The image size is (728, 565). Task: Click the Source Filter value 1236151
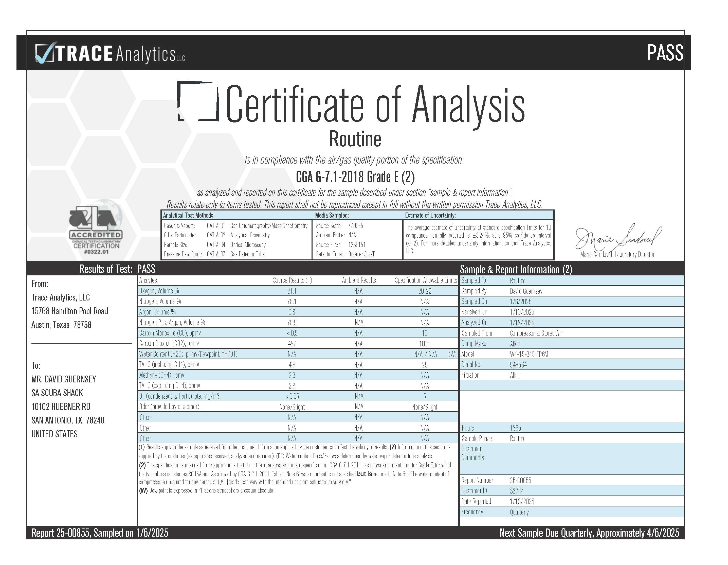click(356, 245)
